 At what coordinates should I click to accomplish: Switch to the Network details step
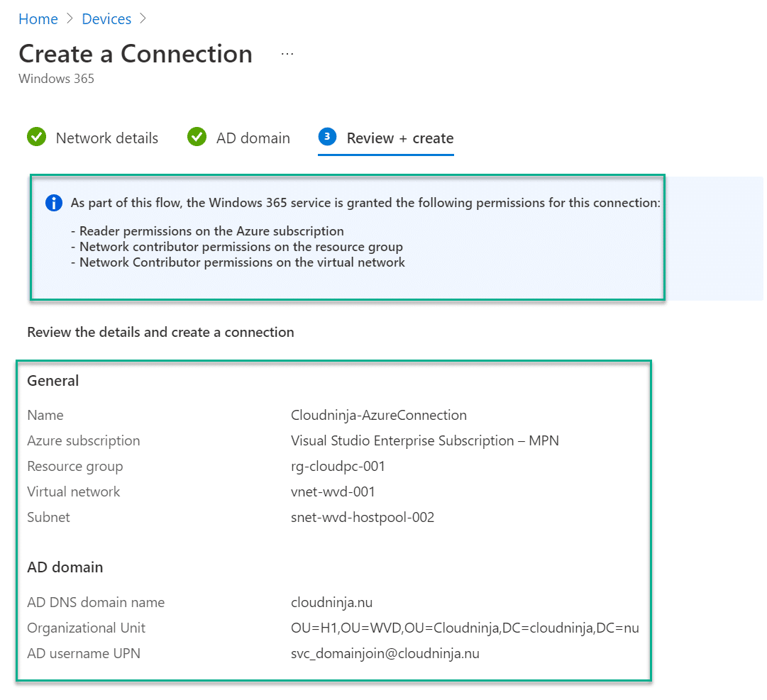[x=106, y=138]
